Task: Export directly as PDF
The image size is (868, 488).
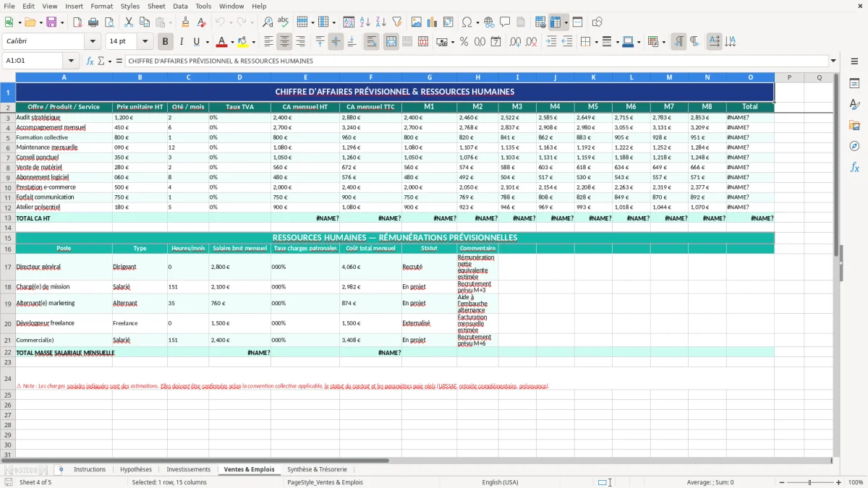Action: coord(77,22)
